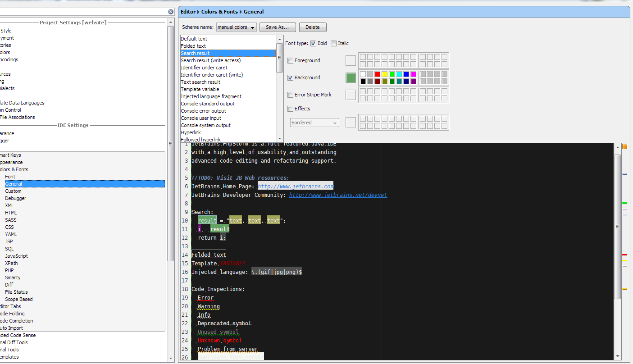Pick the lime green Background palette swatch
The height and width of the screenshot is (364, 633).
point(392,74)
